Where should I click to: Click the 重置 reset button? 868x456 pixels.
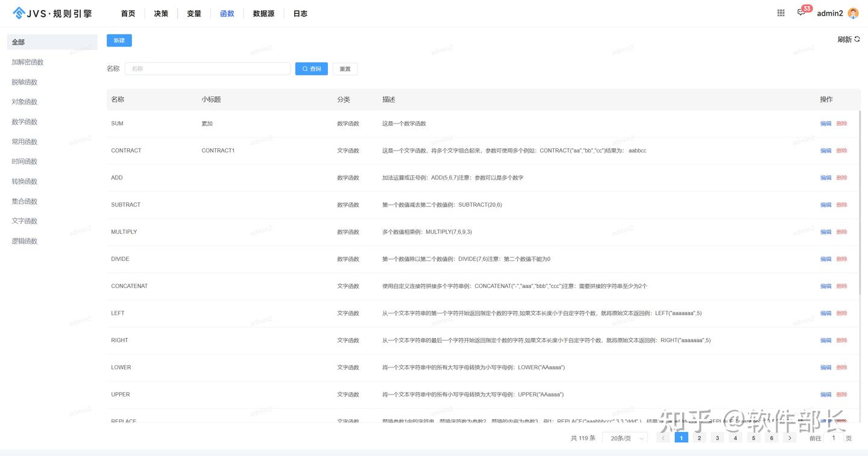point(345,69)
